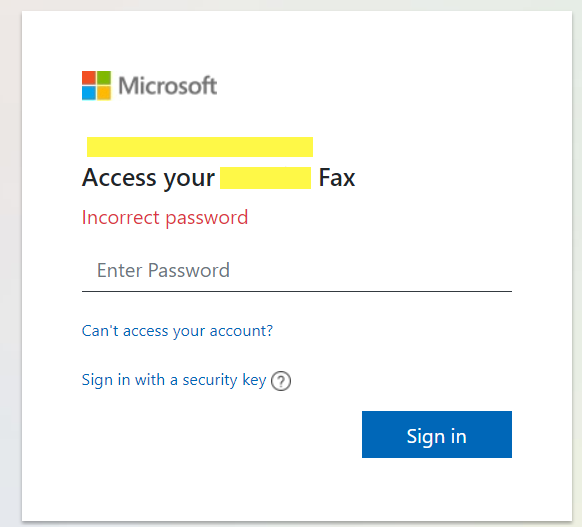Focus the Enter Password input field

tap(297, 270)
